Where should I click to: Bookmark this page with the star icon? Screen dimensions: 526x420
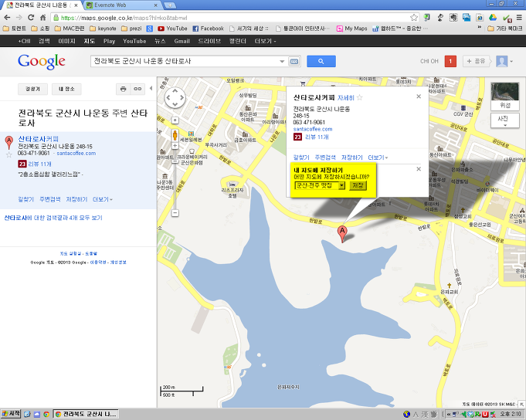414,18
